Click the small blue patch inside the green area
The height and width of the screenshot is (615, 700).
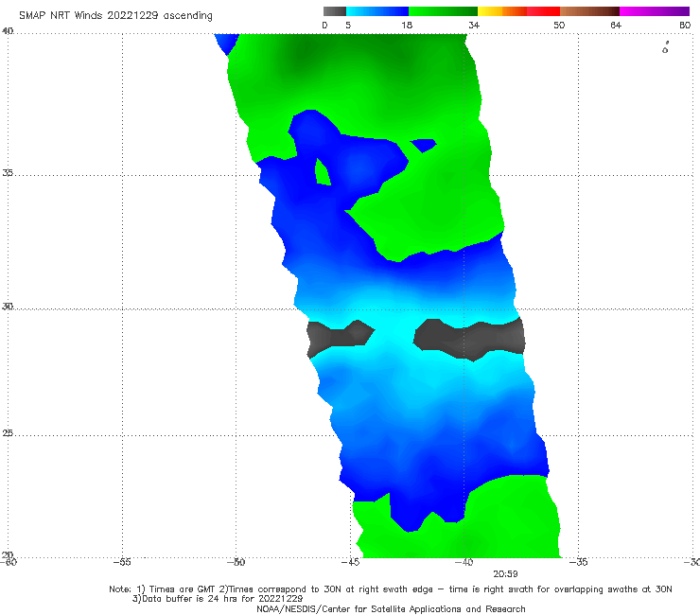pos(423,146)
